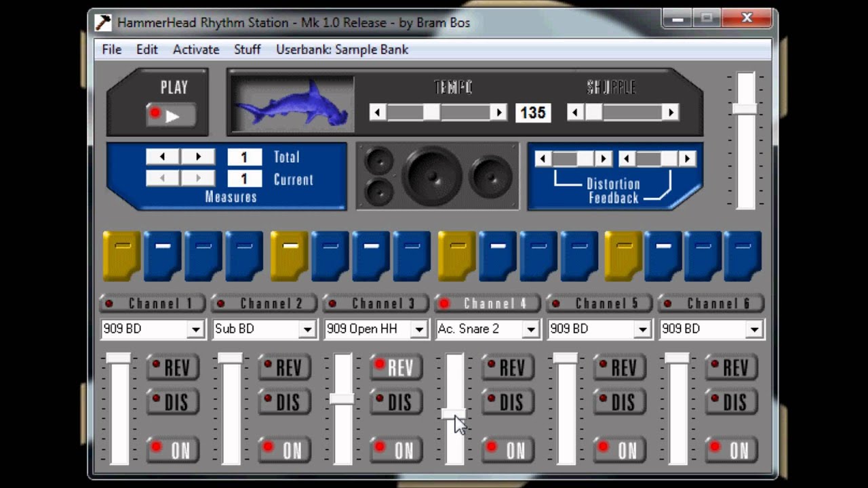The height and width of the screenshot is (488, 868).
Task: Start playback with the PLAY button
Action: [171, 115]
